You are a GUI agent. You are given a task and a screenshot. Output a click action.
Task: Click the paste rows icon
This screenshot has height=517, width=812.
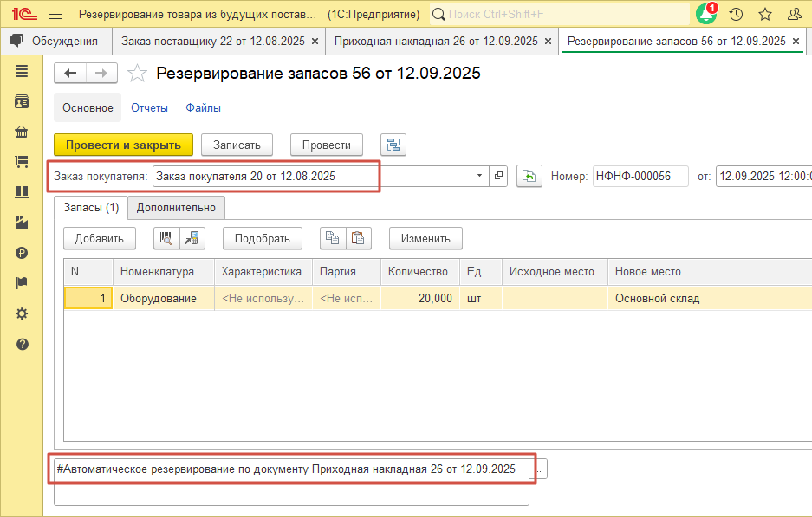pyautogui.click(x=358, y=238)
